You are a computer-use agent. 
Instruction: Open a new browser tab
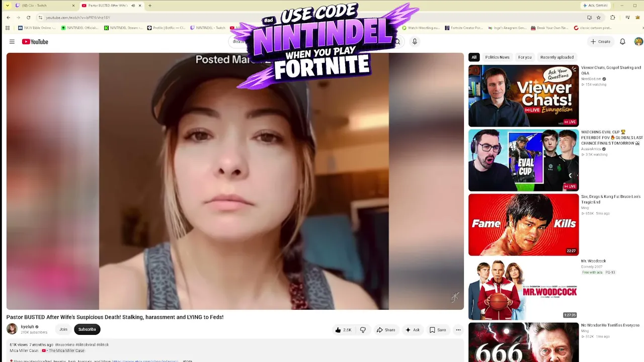pos(150,6)
